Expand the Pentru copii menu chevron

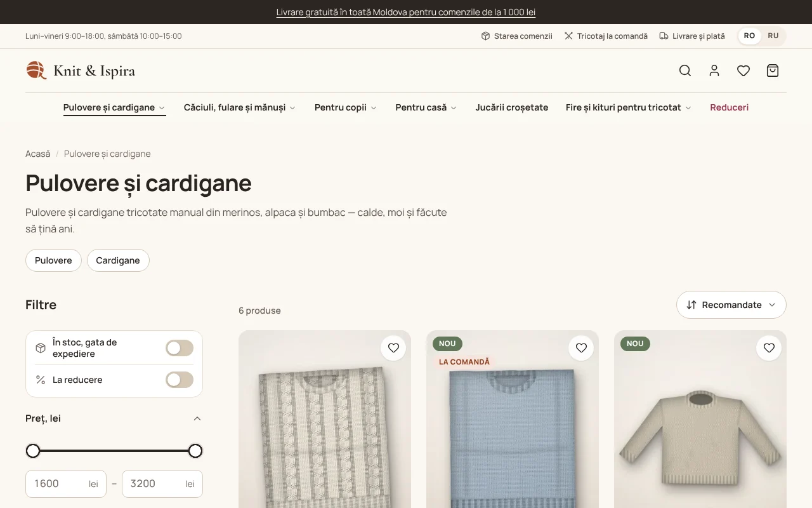coord(374,108)
